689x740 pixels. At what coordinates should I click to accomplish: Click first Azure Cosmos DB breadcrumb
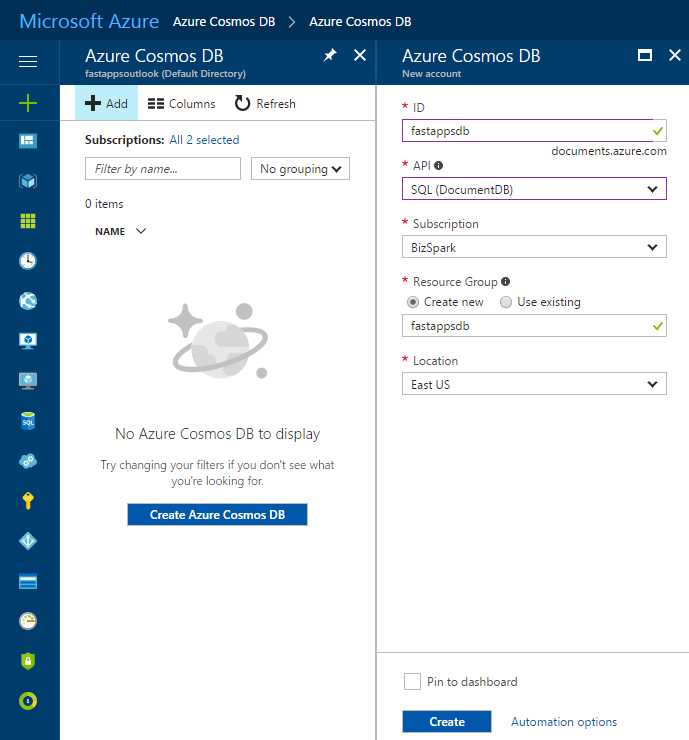(x=224, y=22)
